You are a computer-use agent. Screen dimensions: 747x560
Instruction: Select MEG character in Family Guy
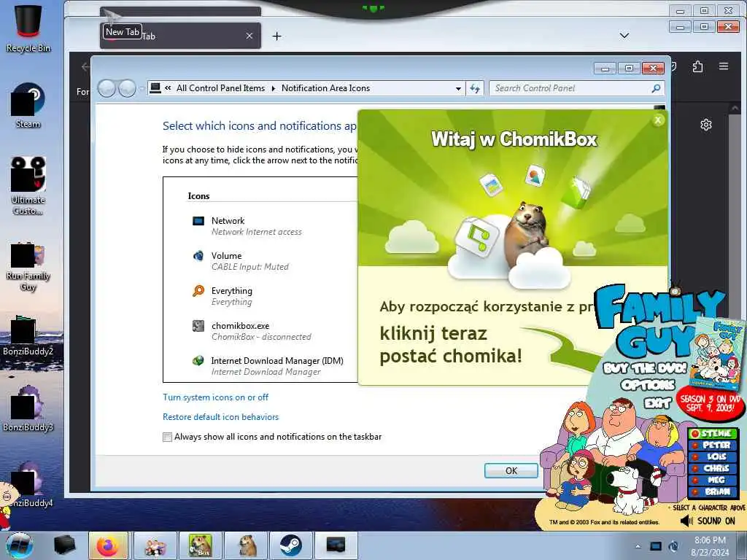tap(713, 480)
